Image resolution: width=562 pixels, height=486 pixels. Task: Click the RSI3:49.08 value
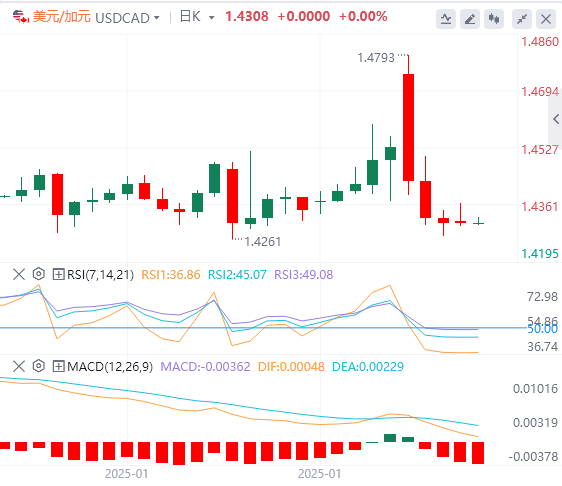coord(304,275)
